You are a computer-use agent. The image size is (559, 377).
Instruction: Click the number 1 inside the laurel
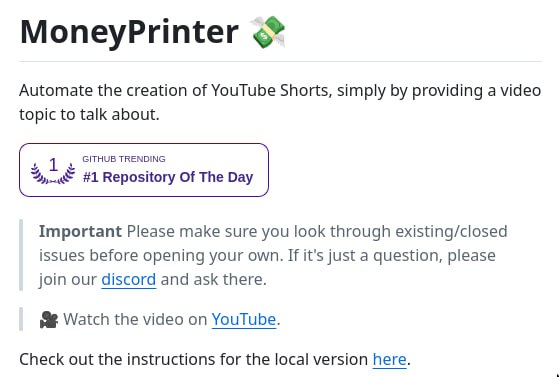53,165
